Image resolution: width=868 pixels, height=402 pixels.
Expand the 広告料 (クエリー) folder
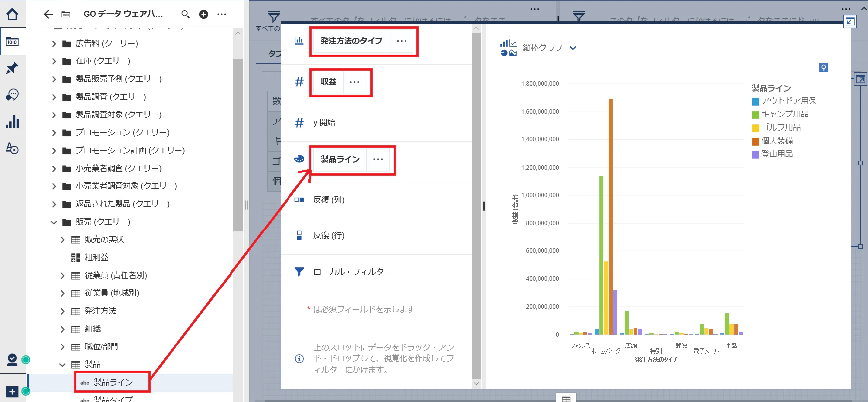coord(54,44)
